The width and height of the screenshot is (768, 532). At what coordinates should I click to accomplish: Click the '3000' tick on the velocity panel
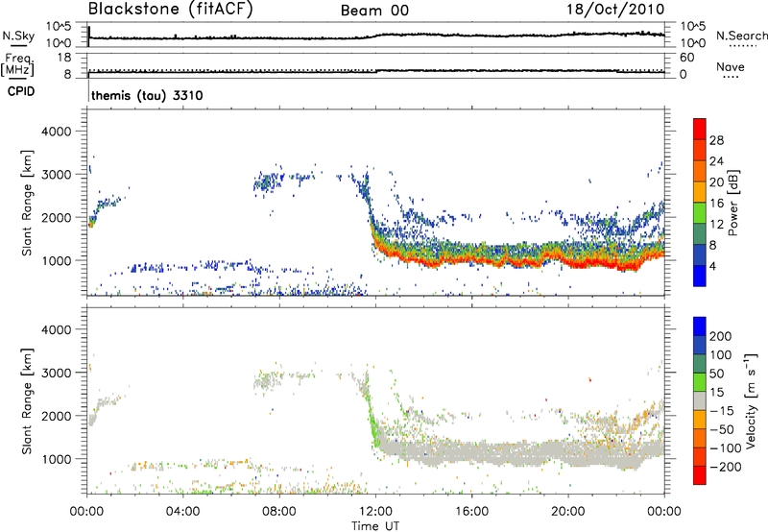tap(57, 373)
